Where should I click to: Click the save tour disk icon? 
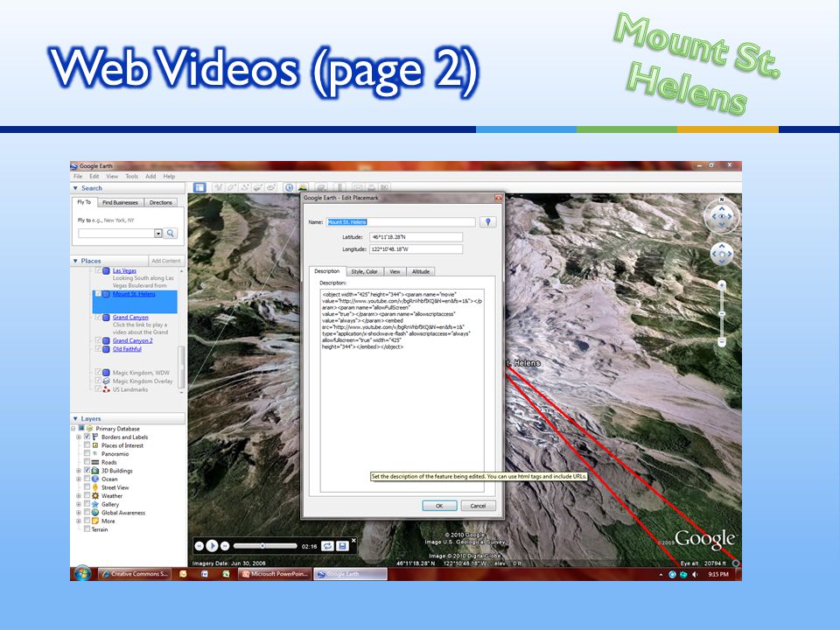point(342,546)
